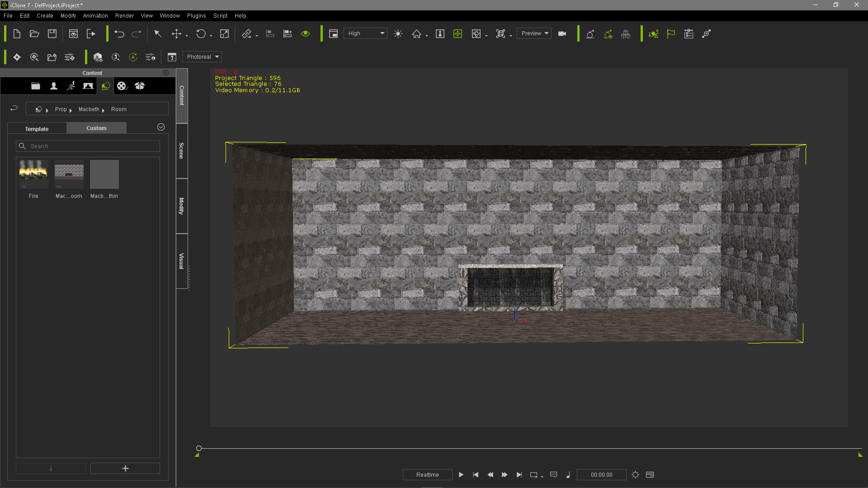Create a new project with the blank page icon
This screenshot has height=488, width=868.
coord(17,34)
